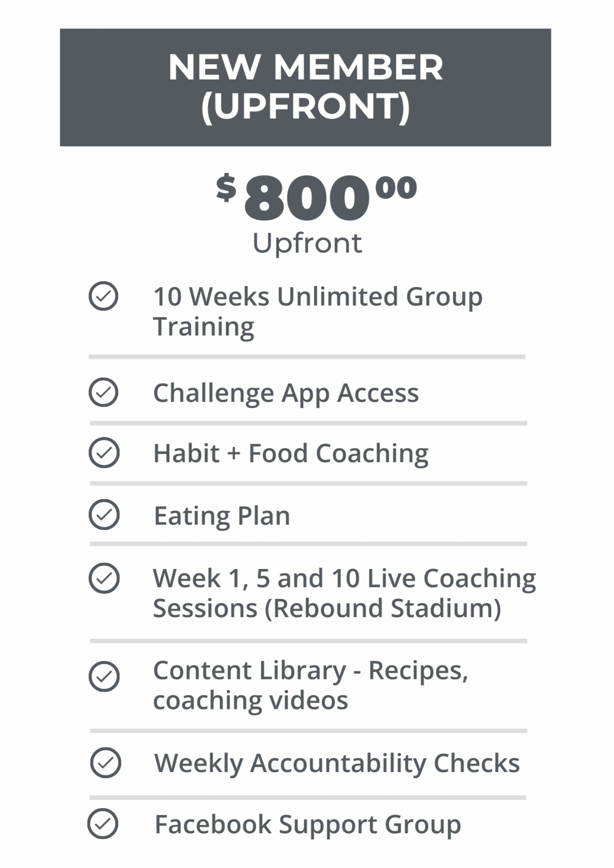Select the 10 Weeks Unlimited Group Training text
This screenshot has height=868, width=614.
point(317,311)
